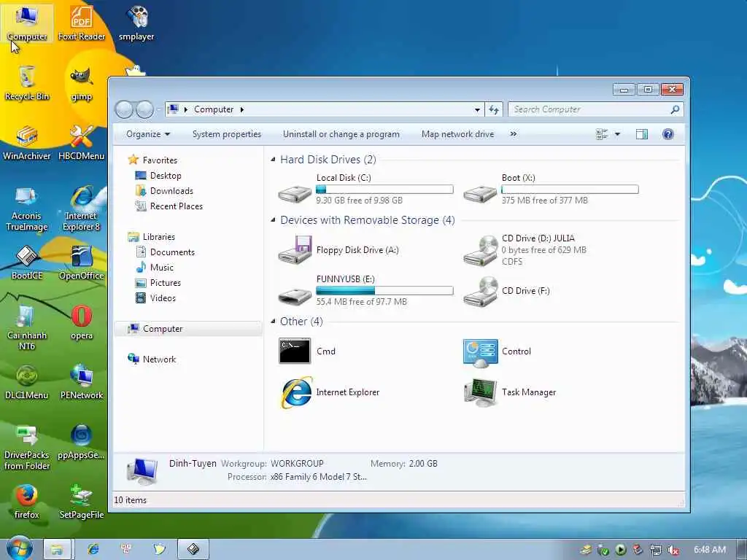
Task: Open Favorites in navigation pane
Action: tap(153, 160)
